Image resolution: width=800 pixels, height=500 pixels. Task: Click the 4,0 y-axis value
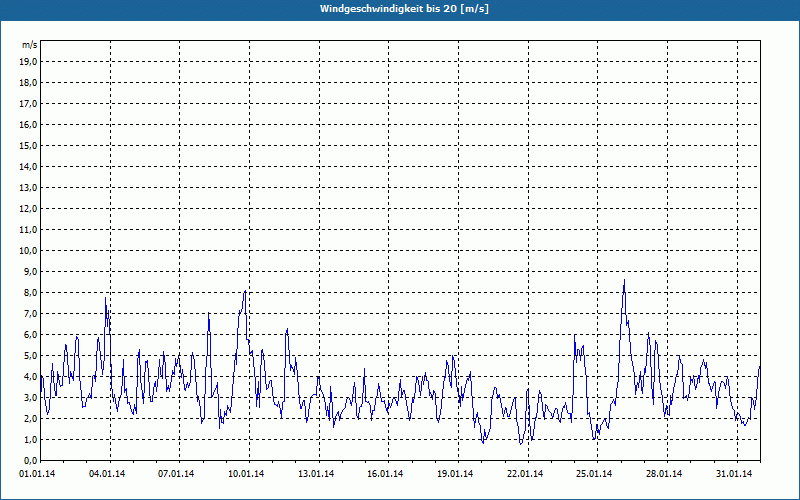coord(30,376)
